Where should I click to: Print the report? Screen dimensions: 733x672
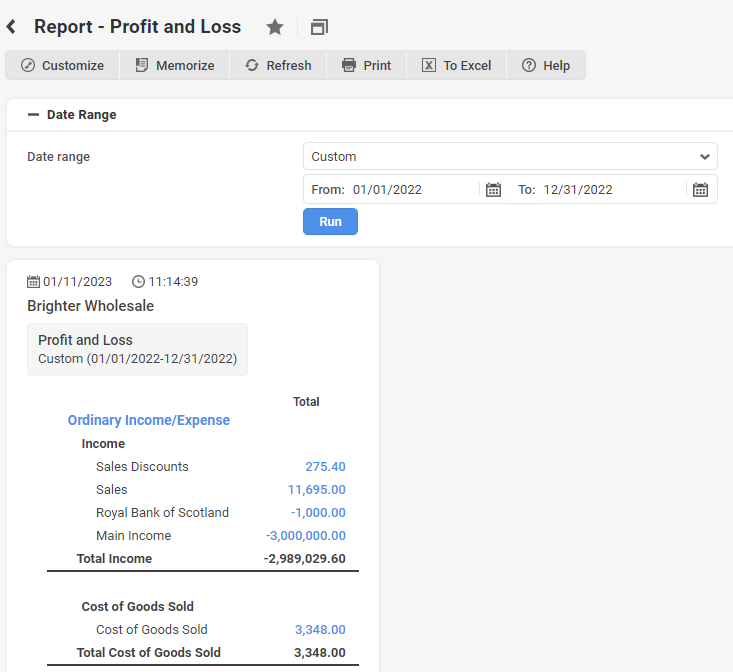366,65
